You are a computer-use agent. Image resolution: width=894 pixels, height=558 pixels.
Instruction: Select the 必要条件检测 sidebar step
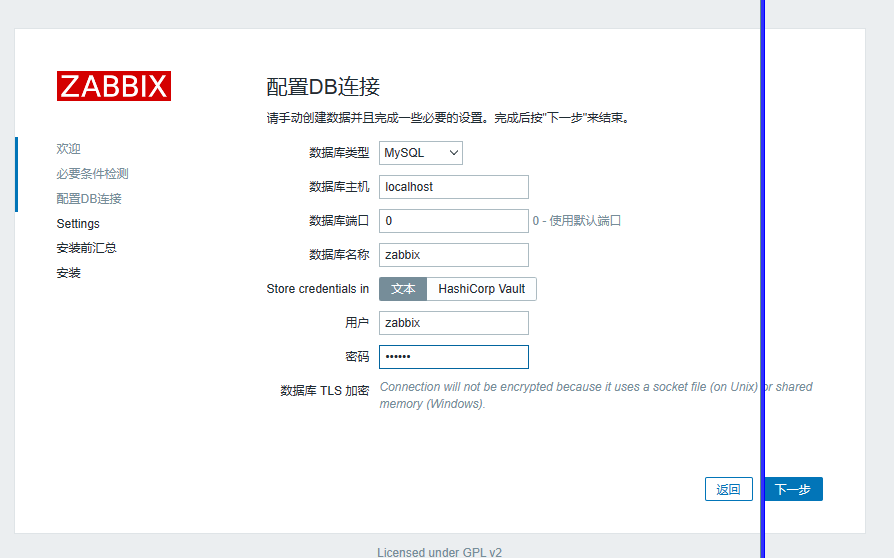click(92, 174)
